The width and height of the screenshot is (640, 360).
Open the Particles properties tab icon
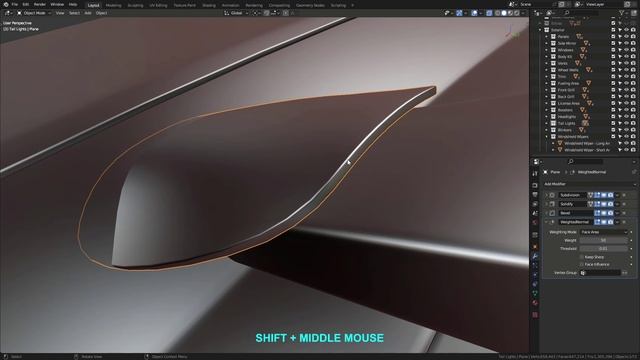535,266
